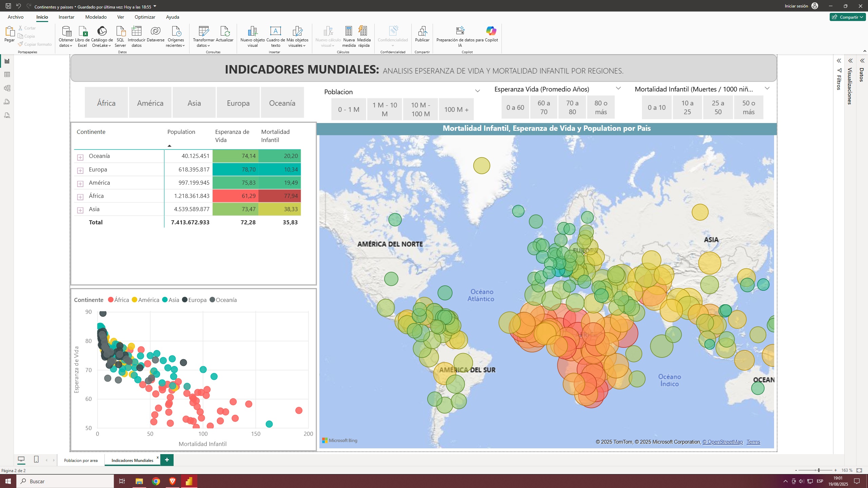Screen dimensions: 868x488
Task: Expand the Oceanía row in matrix
Action: [x=80, y=157]
